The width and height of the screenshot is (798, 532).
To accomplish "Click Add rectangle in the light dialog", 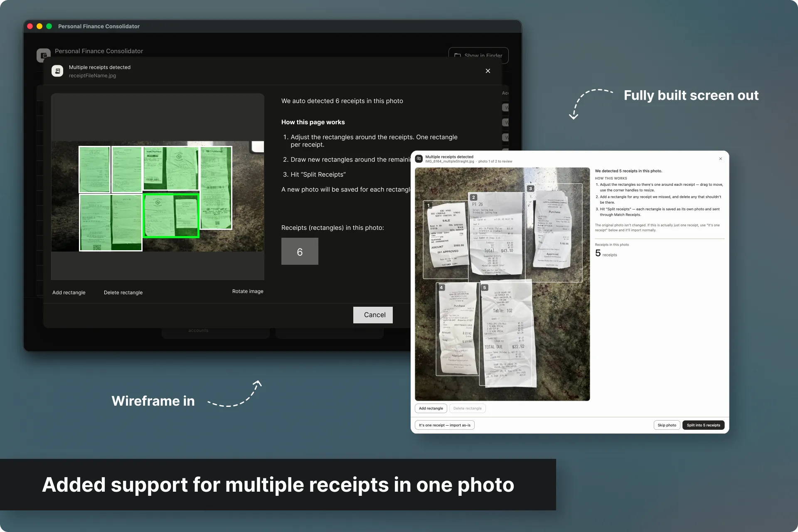I will [x=431, y=409].
